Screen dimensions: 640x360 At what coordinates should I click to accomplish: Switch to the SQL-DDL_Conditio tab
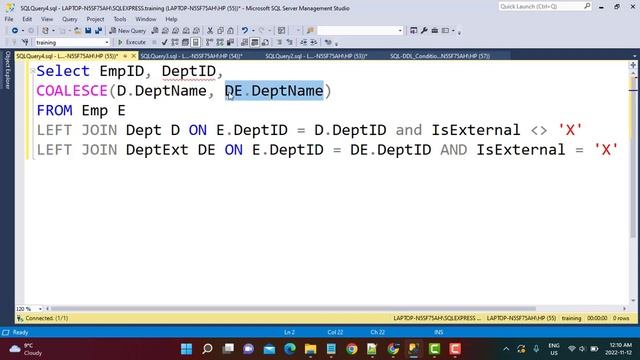pos(440,56)
